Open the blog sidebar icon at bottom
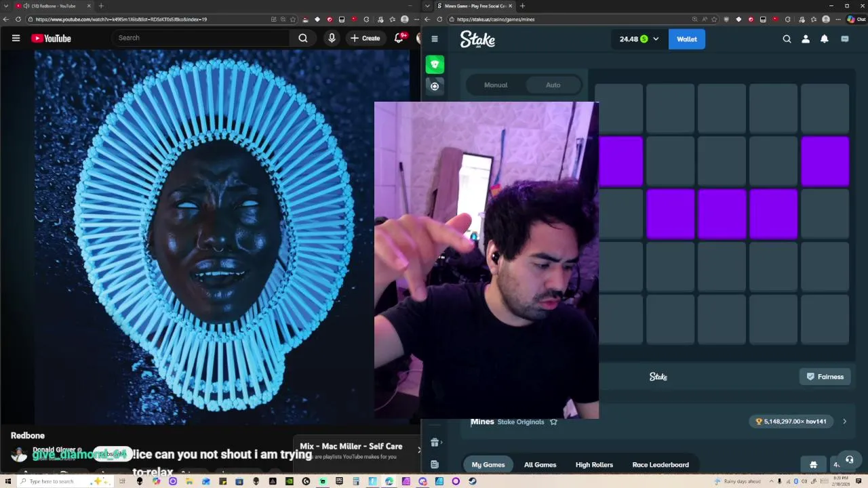 pos(435,464)
